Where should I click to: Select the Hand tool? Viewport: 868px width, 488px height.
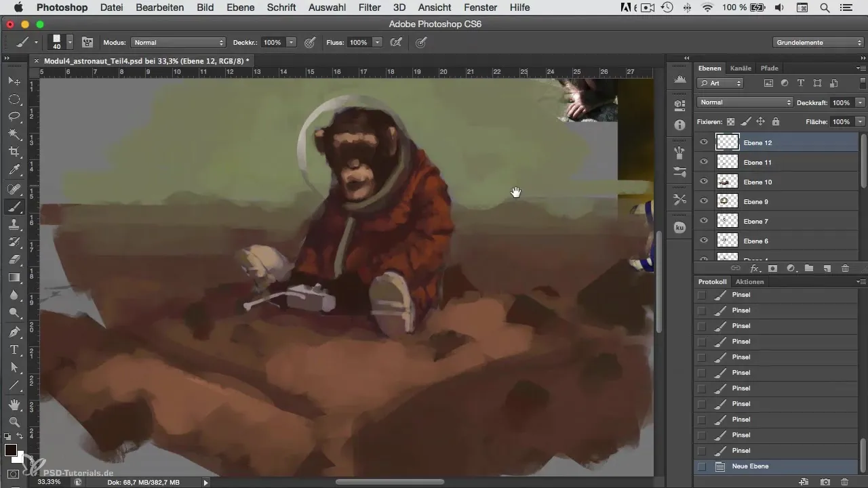pos(14,405)
